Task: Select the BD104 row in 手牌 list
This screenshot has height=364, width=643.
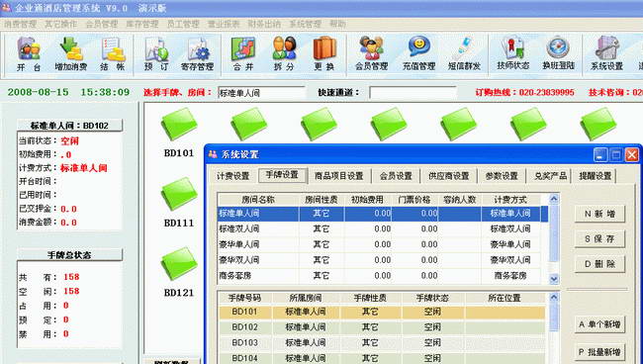Action: (382, 358)
